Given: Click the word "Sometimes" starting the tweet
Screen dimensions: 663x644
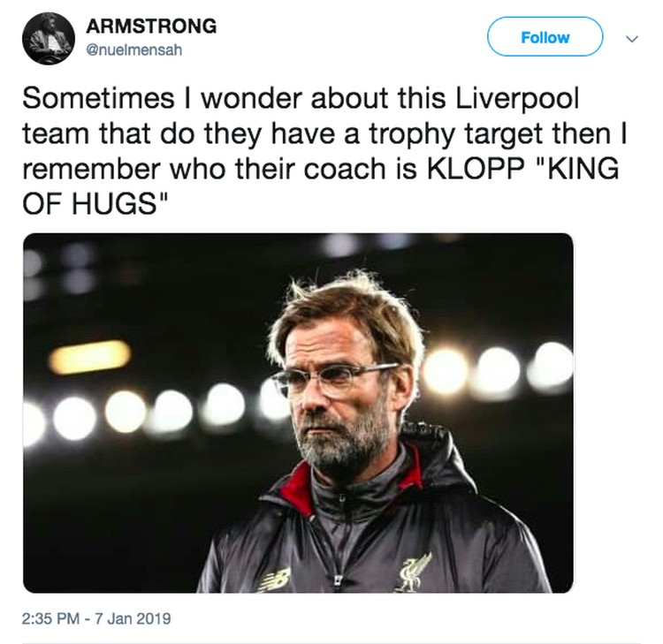Looking at the screenshot, I should pos(98,99).
